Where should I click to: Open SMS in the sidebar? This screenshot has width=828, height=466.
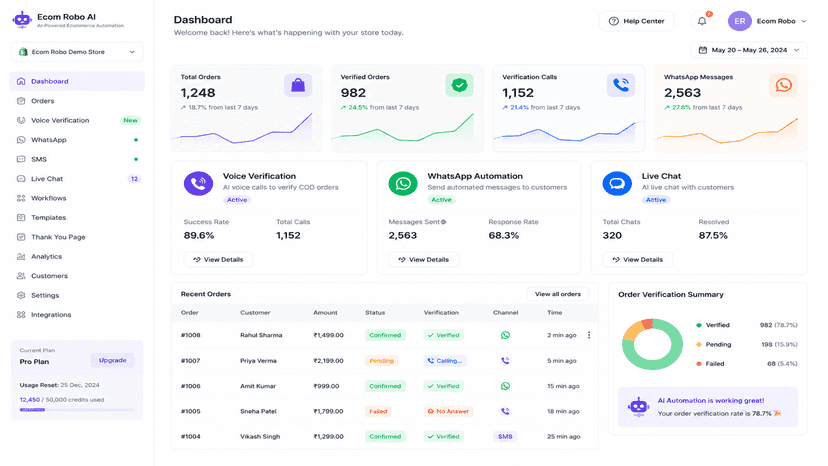(77, 159)
